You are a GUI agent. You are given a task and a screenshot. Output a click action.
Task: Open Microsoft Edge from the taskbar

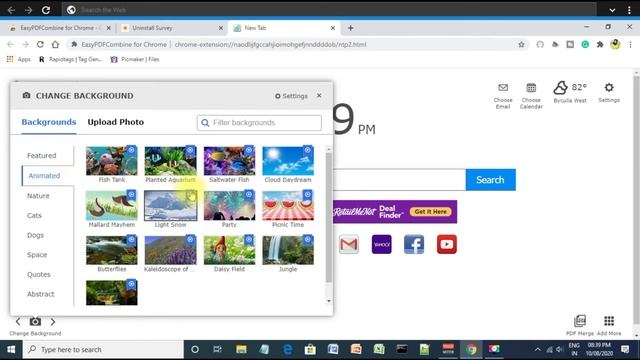tap(287, 350)
